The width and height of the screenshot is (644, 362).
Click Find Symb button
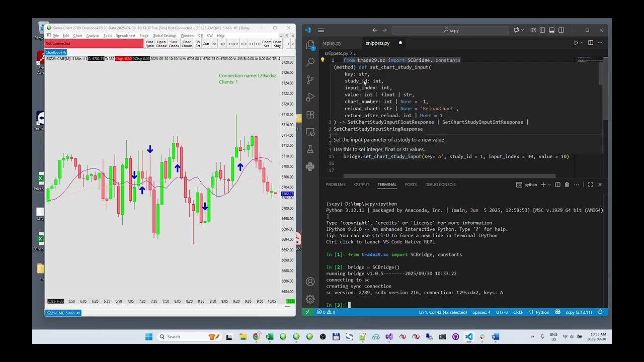(x=149, y=44)
